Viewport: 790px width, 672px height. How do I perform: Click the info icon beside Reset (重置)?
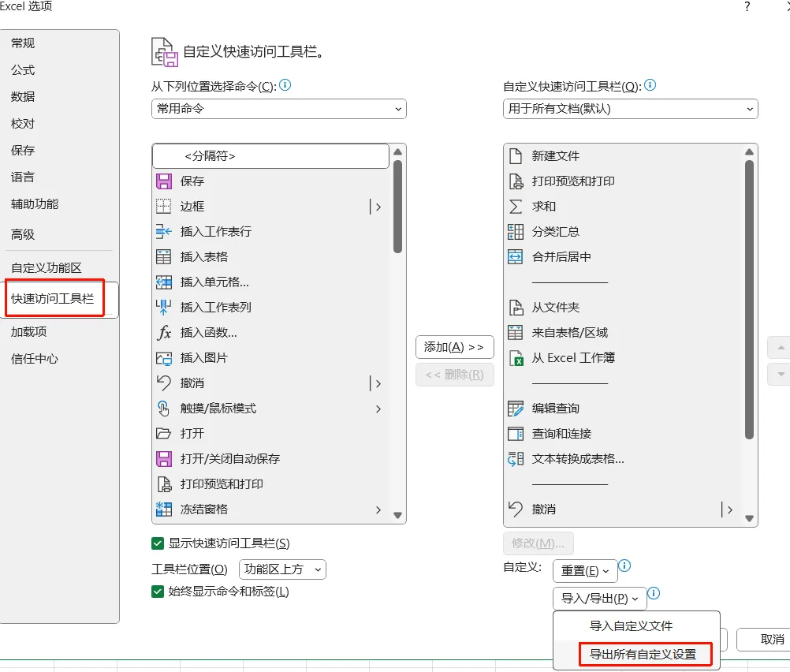click(x=624, y=566)
